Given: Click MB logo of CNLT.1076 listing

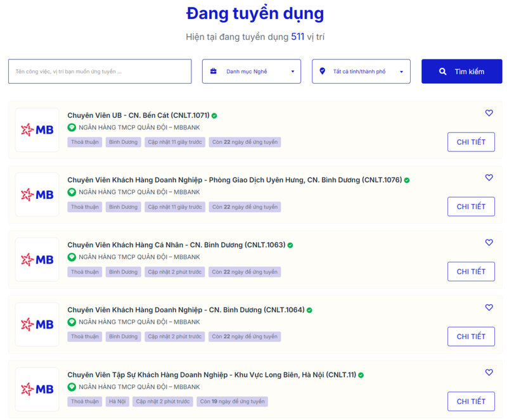Looking at the screenshot, I should pyautogui.click(x=37, y=194).
